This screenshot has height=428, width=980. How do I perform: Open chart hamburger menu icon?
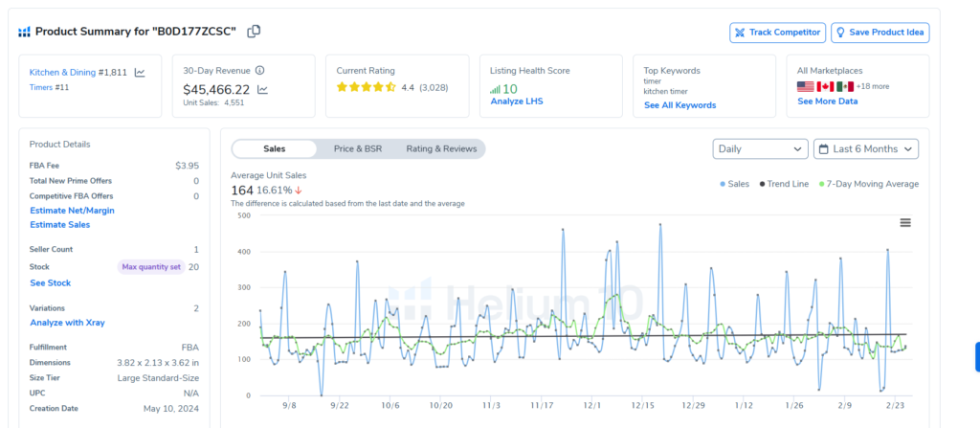coord(905,222)
